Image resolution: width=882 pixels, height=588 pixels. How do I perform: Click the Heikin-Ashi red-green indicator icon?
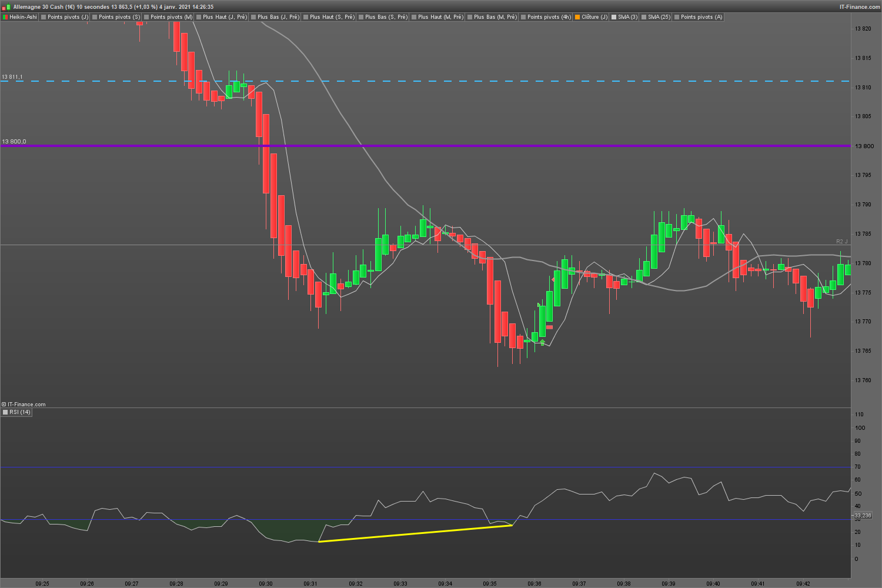(x=5, y=17)
